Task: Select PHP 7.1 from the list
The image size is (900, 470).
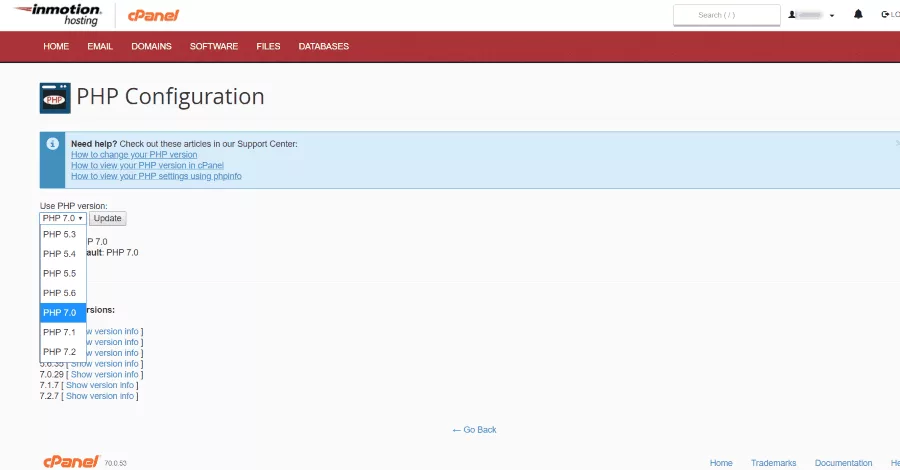Action: (63, 332)
